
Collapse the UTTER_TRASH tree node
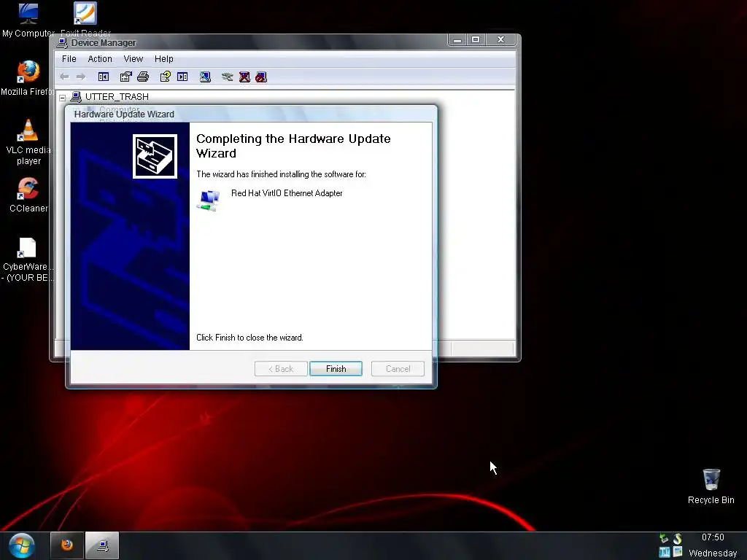click(63, 98)
